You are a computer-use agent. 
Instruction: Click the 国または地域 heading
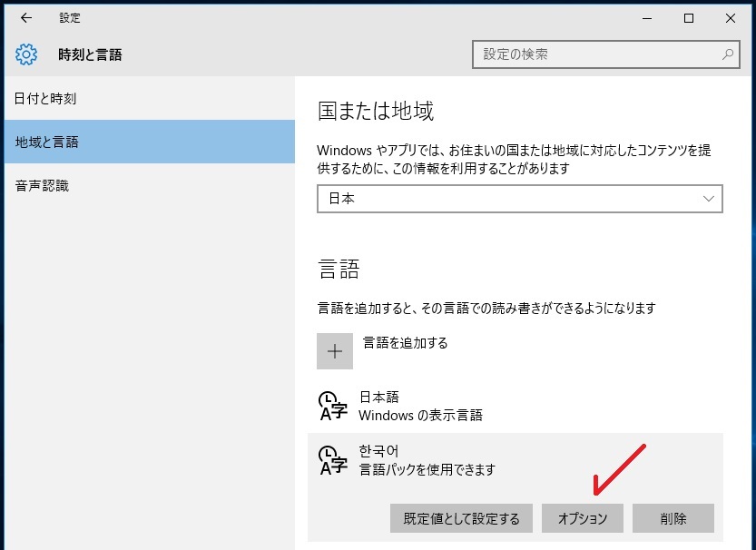[376, 111]
